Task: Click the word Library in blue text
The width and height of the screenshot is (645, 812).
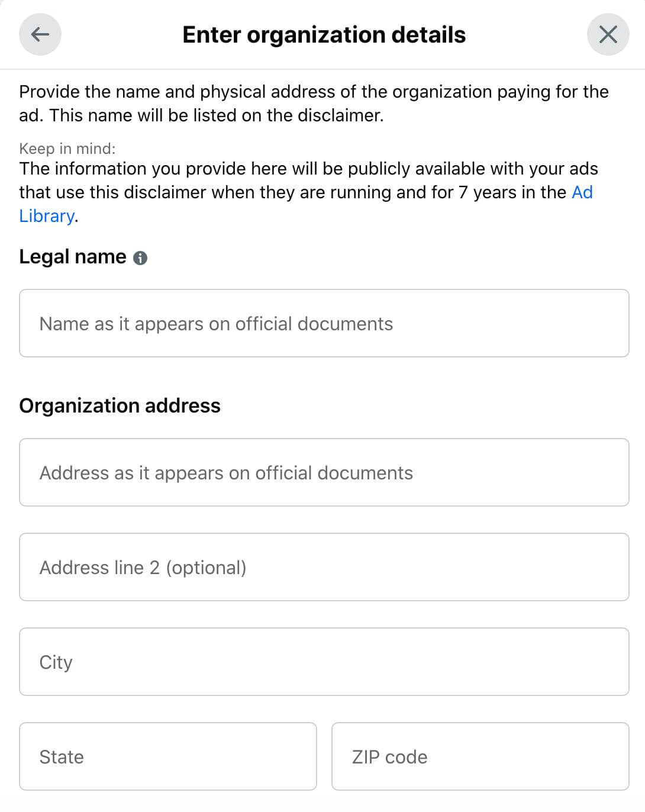Action: click(x=47, y=216)
